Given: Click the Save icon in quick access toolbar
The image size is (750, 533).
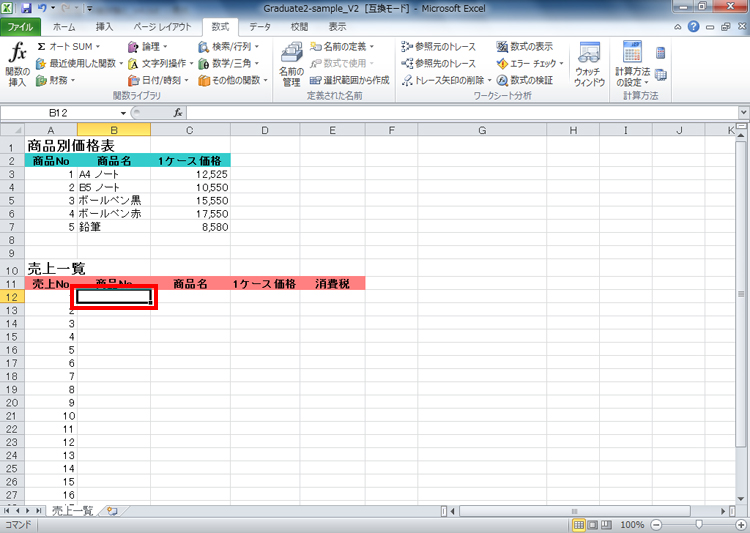Looking at the screenshot, I should pyautogui.click(x=26, y=8).
